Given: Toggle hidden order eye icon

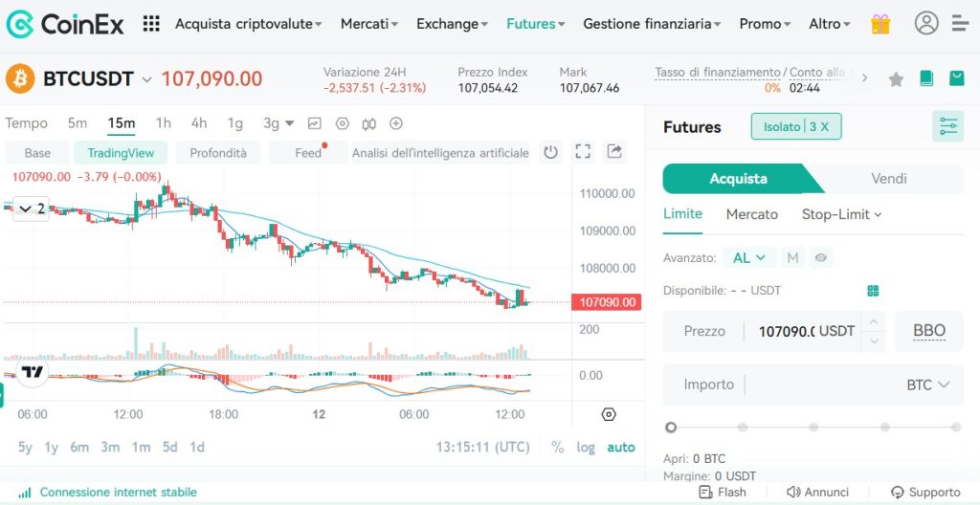Looking at the screenshot, I should point(820,257).
